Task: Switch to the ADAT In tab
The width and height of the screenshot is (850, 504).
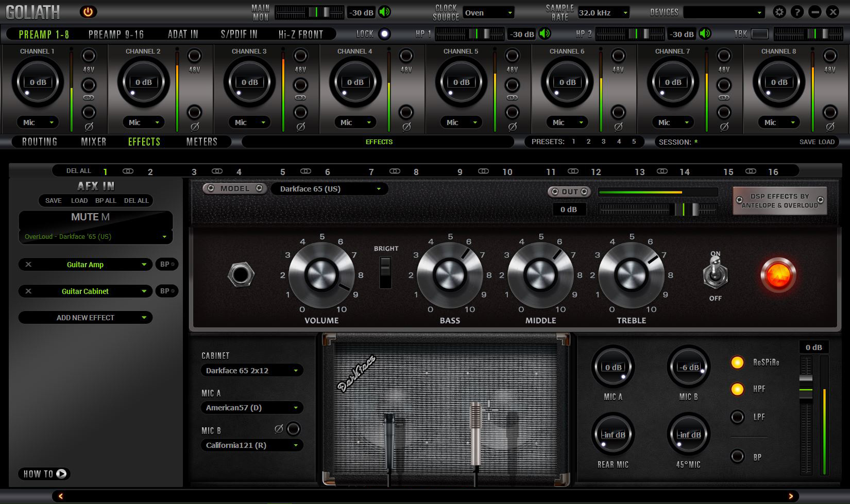Action: (183, 34)
